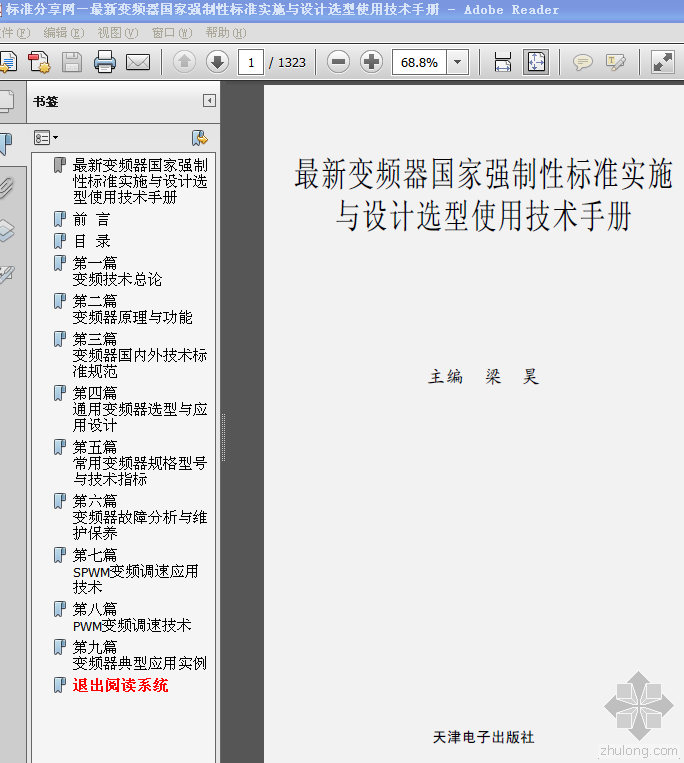The width and height of the screenshot is (684, 763).
Task: Click the Print icon in toolbar
Action: pos(105,63)
